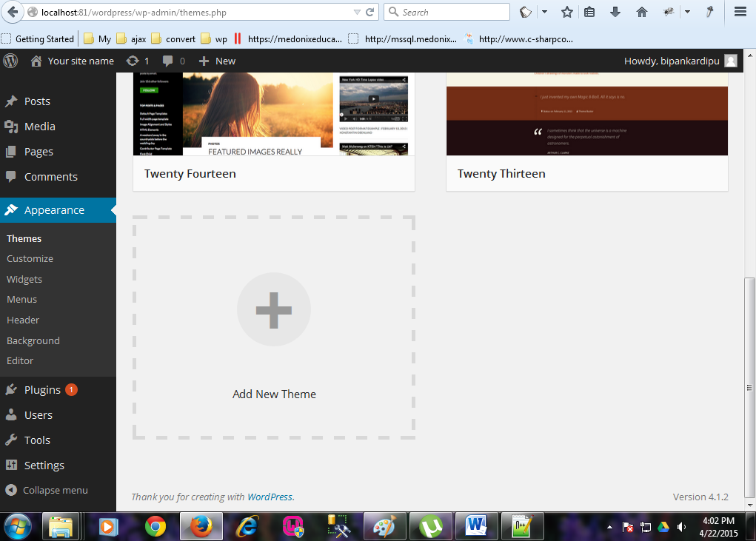Show bookmarks list icon
The width and height of the screenshot is (756, 541).
coord(589,12)
